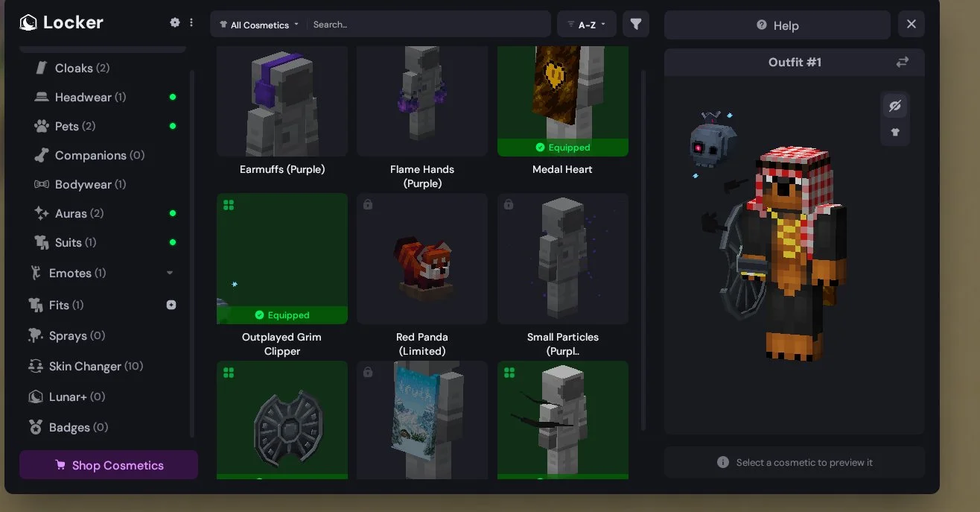This screenshot has width=980, height=512.
Task: Select the Auras category
Action: 104,213
